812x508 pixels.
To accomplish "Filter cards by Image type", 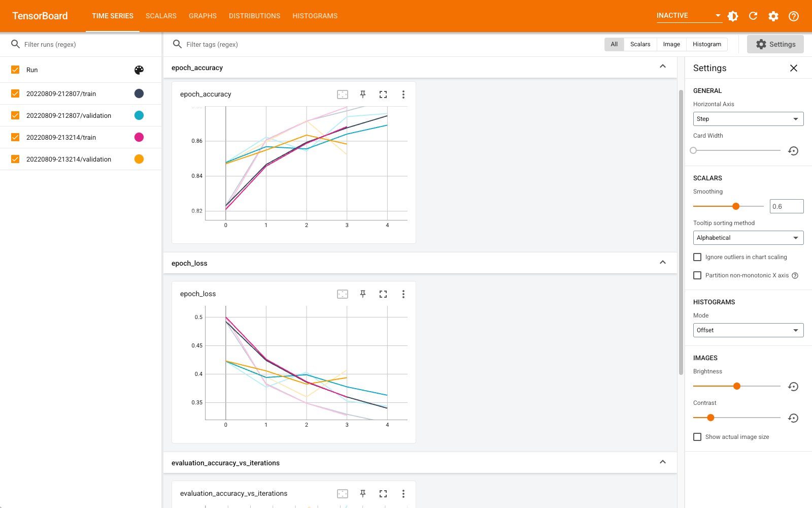I will click(x=671, y=44).
